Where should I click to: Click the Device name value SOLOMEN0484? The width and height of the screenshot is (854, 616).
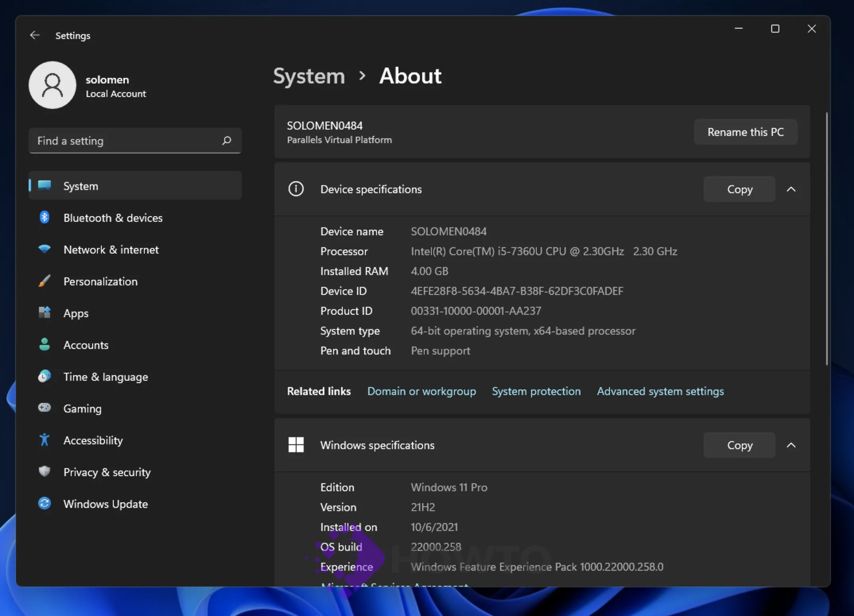point(448,231)
